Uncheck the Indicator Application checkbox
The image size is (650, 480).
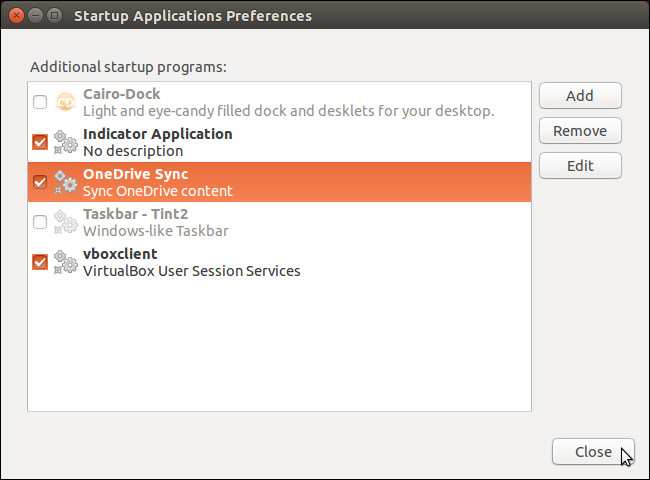pos(40,142)
